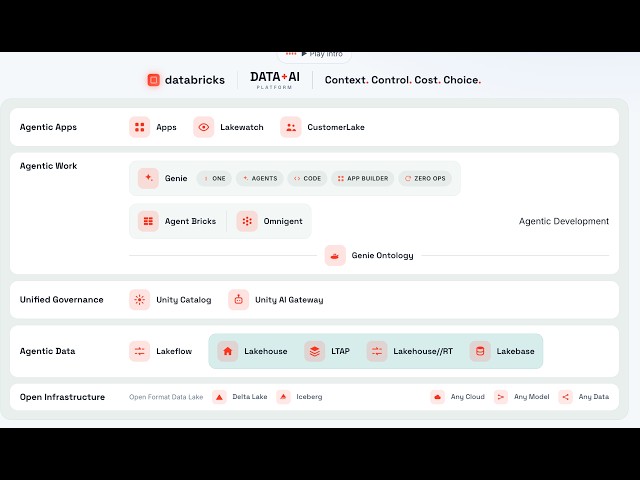Viewport: 640px width, 480px height.
Task: Select the ZERO OPS pill
Action: coord(425,178)
